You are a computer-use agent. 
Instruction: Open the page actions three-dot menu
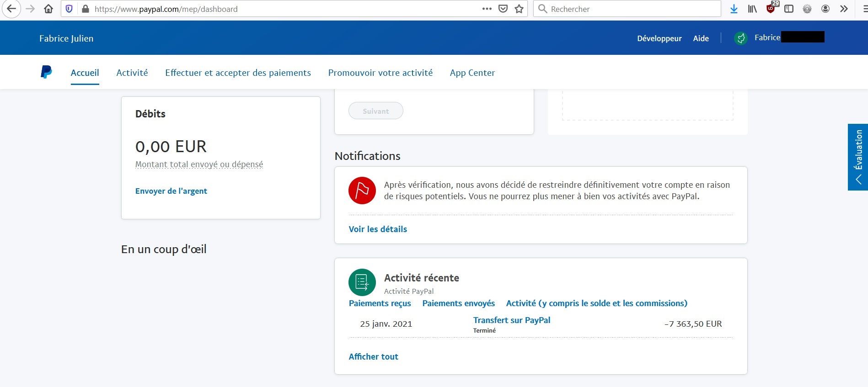coord(487,9)
